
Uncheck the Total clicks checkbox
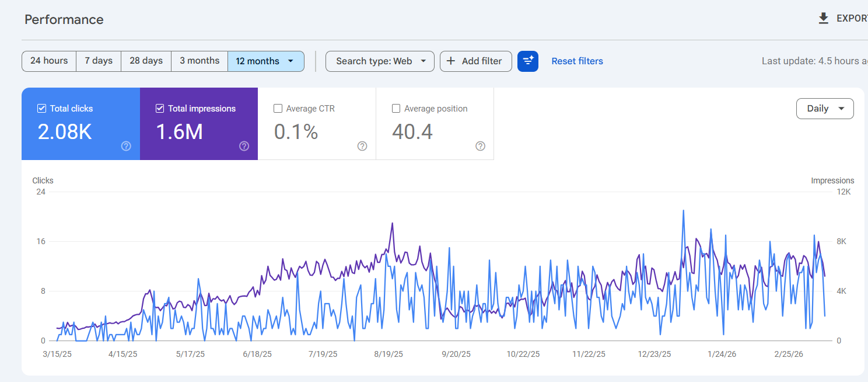42,109
